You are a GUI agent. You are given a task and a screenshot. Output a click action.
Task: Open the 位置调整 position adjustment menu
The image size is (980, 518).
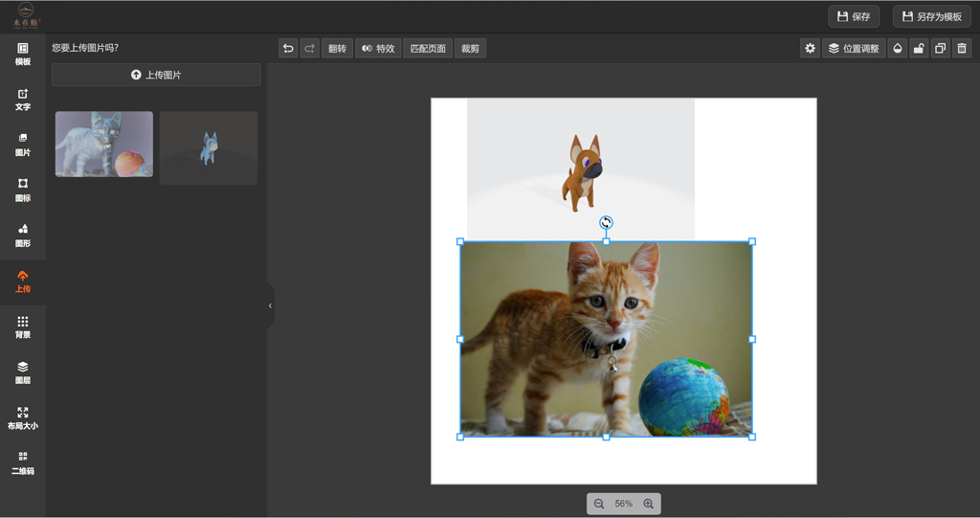click(x=854, y=48)
